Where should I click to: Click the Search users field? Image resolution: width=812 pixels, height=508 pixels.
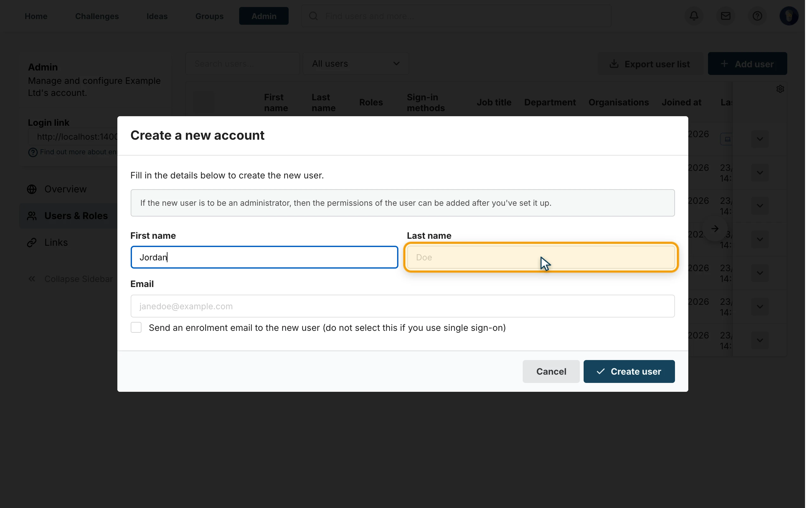point(242,63)
